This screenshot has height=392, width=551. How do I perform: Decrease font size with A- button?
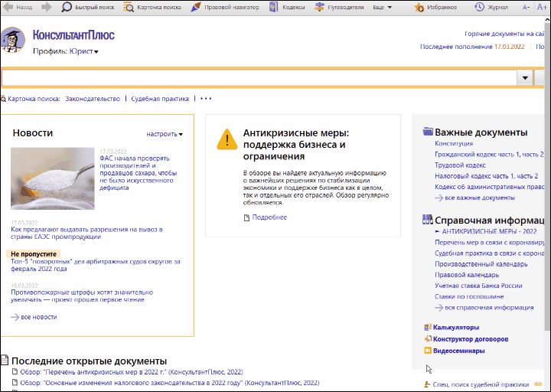click(526, 8)
